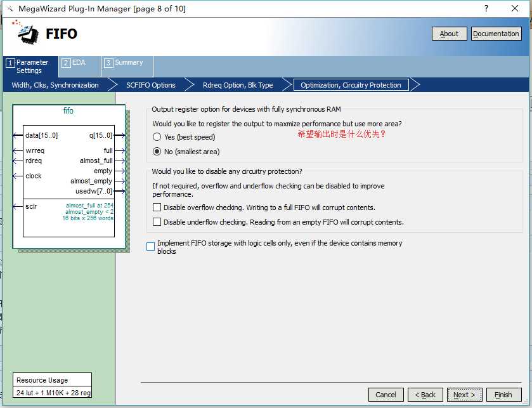
Task: Click the full output port label
Action: [108, 150]
